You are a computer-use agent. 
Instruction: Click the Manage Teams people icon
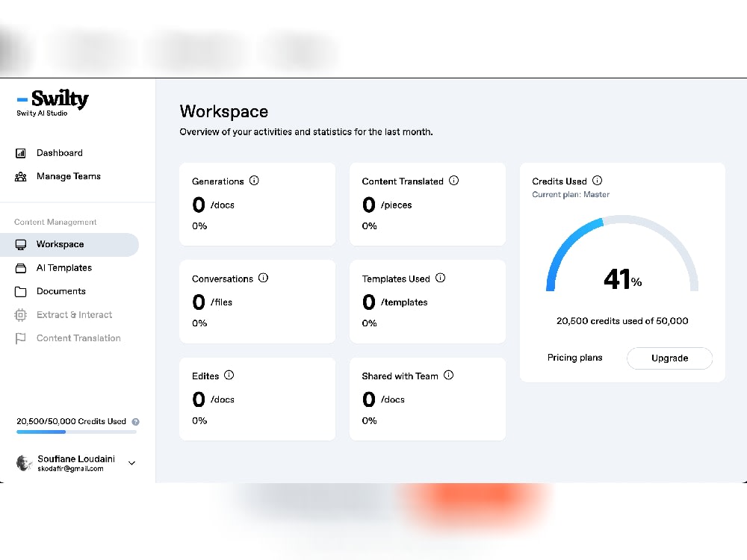point(20,177)
